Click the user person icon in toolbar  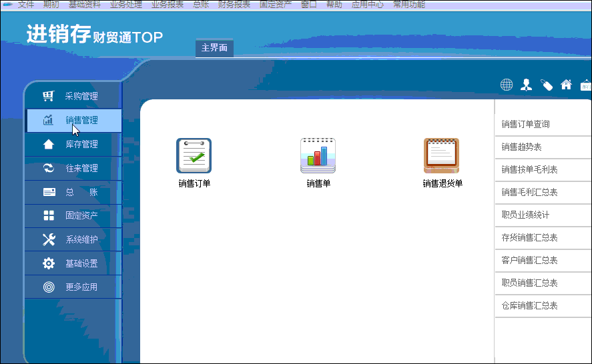point(527,85)
